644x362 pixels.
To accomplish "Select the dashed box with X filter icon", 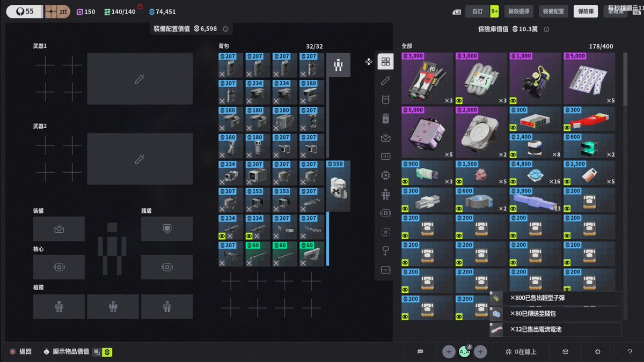I will pyautogui.click(x=385, y=232).
